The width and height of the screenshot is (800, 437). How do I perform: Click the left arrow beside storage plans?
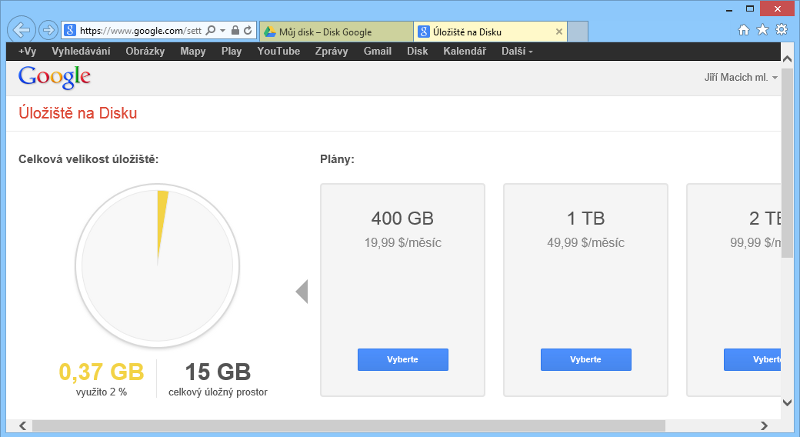coord(302,291)
